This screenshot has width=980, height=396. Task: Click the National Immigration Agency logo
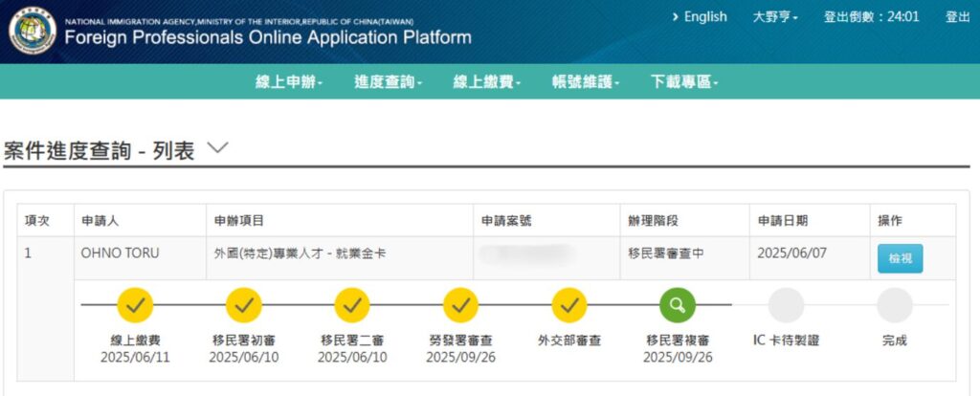pos(32,31)
